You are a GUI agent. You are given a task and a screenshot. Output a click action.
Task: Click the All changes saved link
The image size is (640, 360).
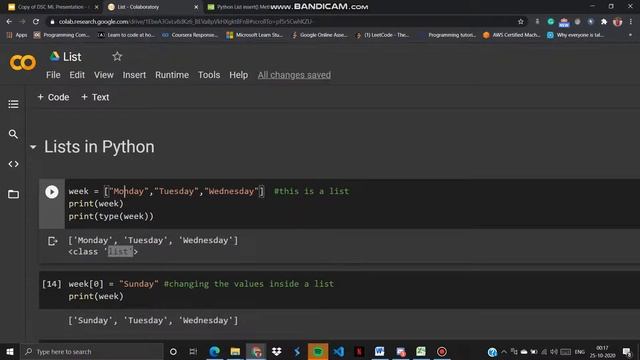tap(294, 75)
